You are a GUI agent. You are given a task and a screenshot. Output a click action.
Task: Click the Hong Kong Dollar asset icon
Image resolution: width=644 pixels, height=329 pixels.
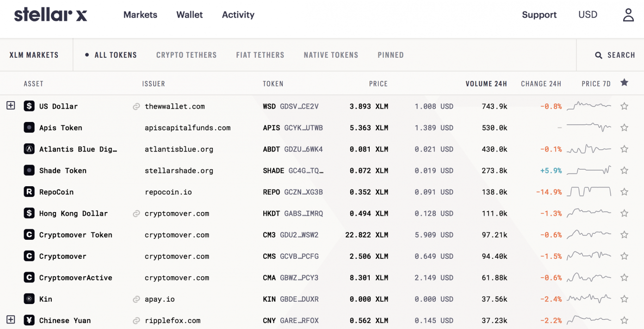pos(29,213)
